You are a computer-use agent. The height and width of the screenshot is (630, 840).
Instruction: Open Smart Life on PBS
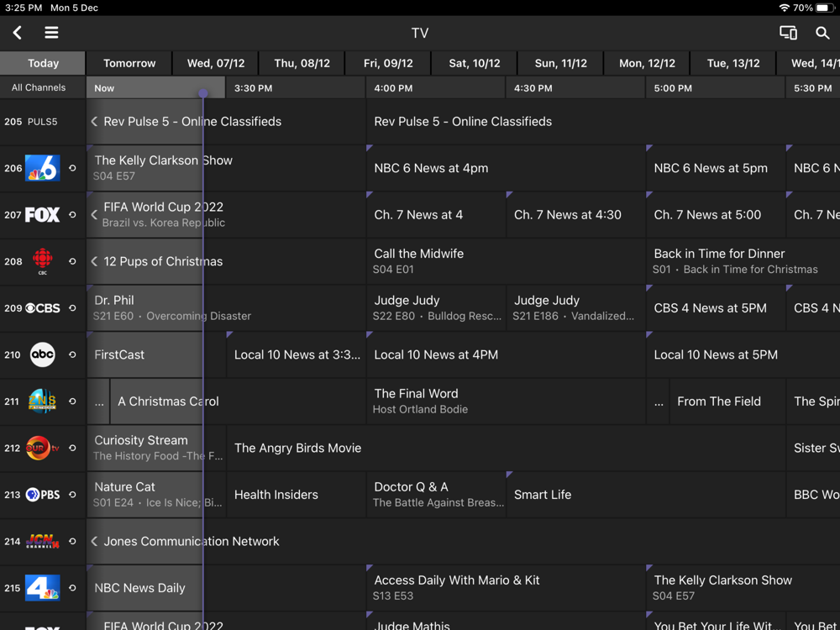tap(645, 495)
